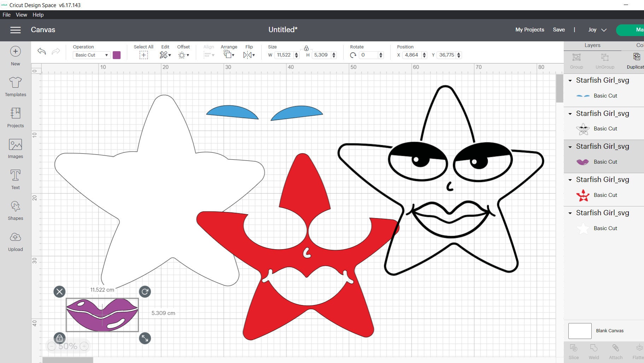Switch to the Layers tab
This screenshot has width=644, height=363.
click(x=592, y=45)
